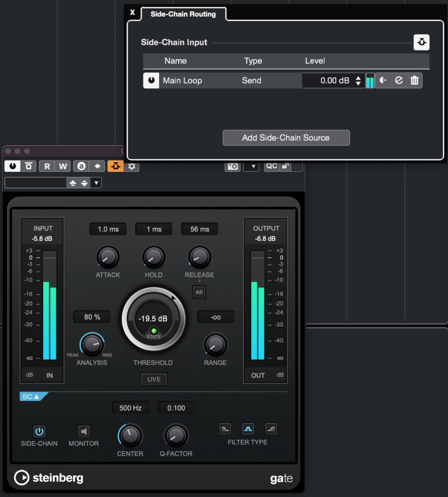Click the Q-factor field '0.100'
Image resolution: width=448 pixels, height=497 pixels.
tap(176, 408)
